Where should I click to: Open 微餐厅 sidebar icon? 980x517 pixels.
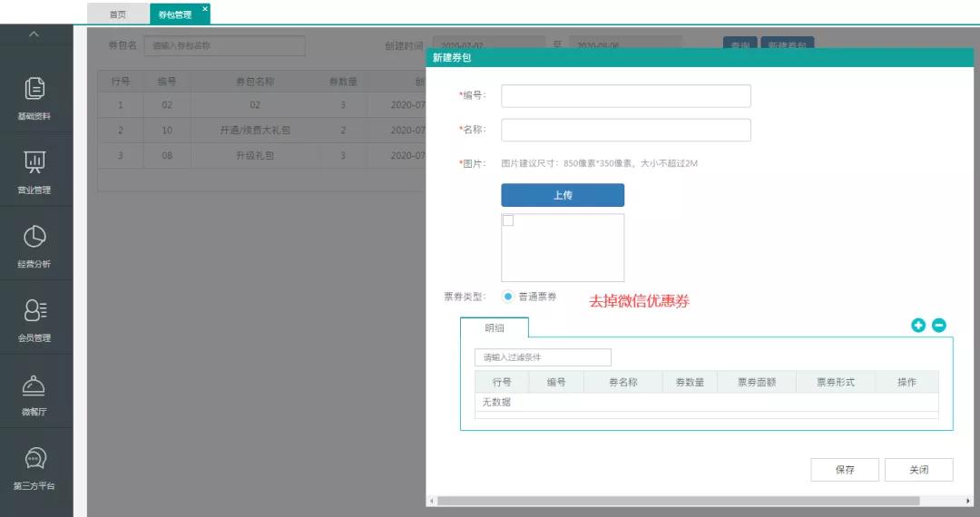coord(34,385)
